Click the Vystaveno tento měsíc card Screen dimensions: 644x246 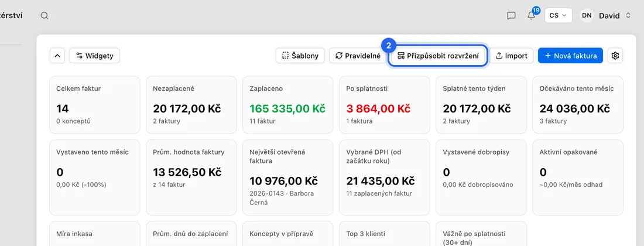click(94, 177)
